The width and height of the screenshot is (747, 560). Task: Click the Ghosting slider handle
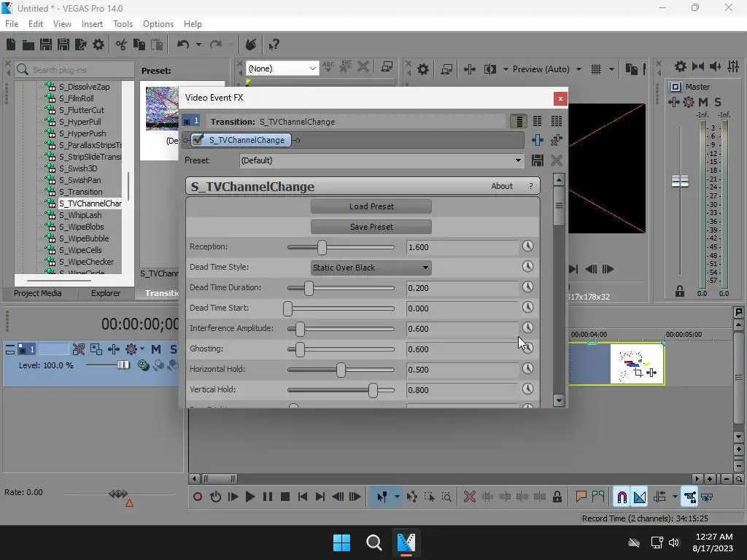pyautogui.click(x=300, y=349)
